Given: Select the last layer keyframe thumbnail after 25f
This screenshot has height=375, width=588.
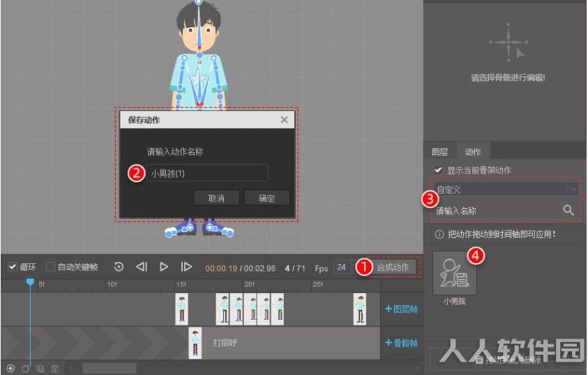Looking at the screenshot, I should 360,309.
